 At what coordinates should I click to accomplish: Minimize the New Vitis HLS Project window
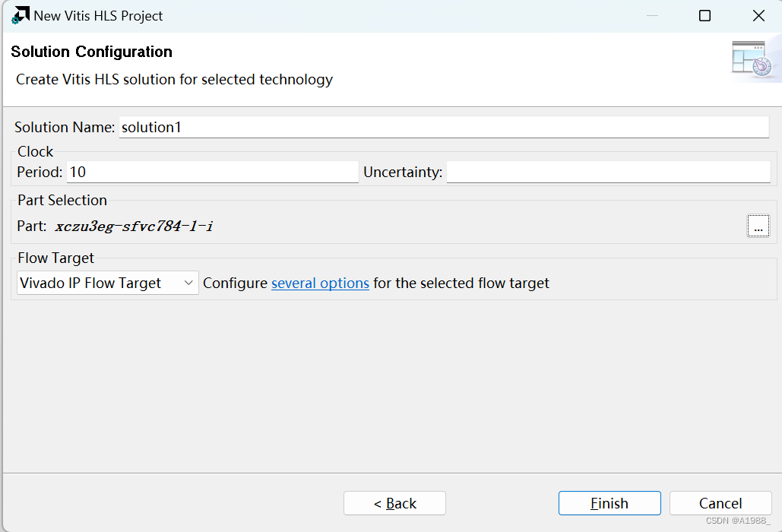click(652, 16)
